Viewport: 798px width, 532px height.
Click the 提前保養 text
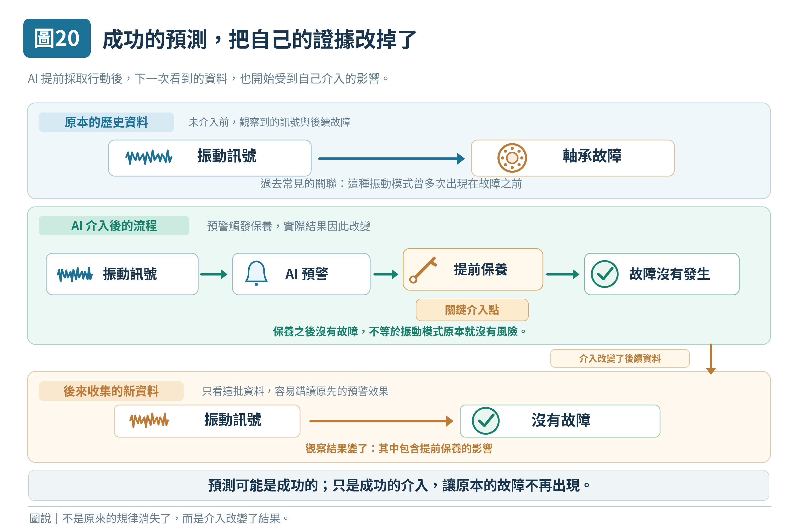480,269
